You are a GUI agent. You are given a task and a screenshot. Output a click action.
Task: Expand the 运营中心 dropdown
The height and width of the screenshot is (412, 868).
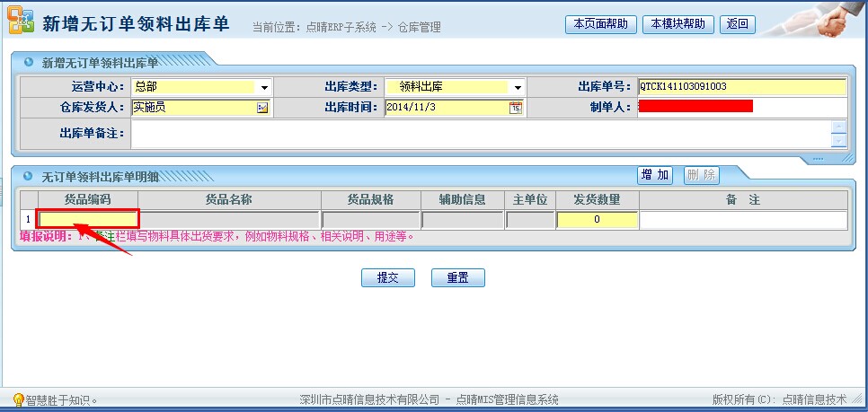264,88
